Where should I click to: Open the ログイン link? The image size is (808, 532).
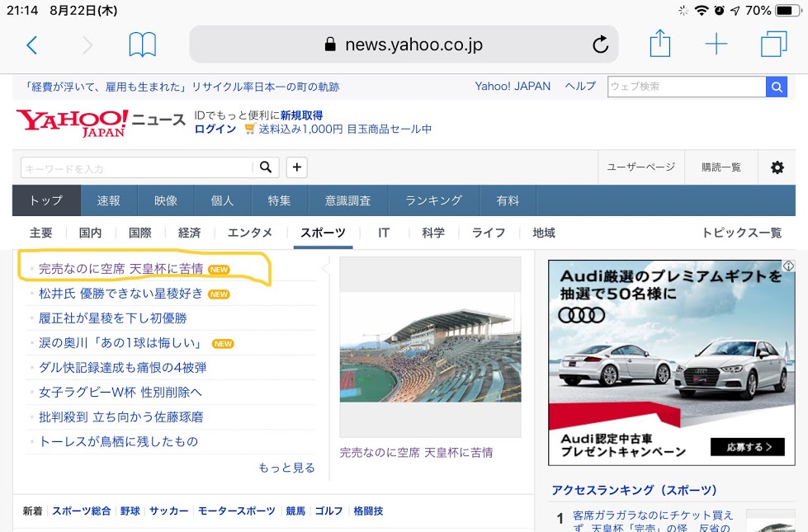215,129
